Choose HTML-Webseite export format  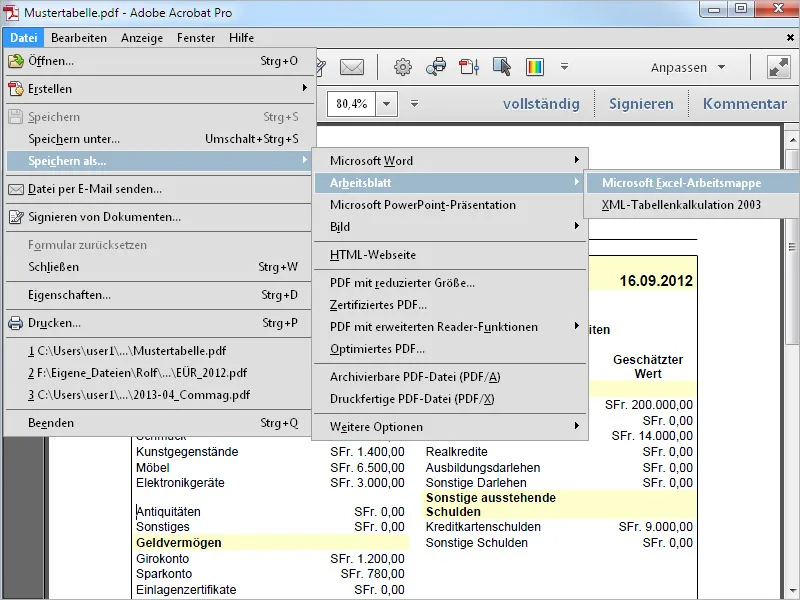pos(373,255)
